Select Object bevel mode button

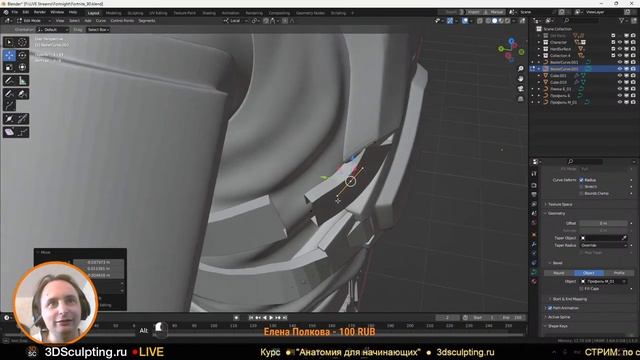click(x=589, y=273)
